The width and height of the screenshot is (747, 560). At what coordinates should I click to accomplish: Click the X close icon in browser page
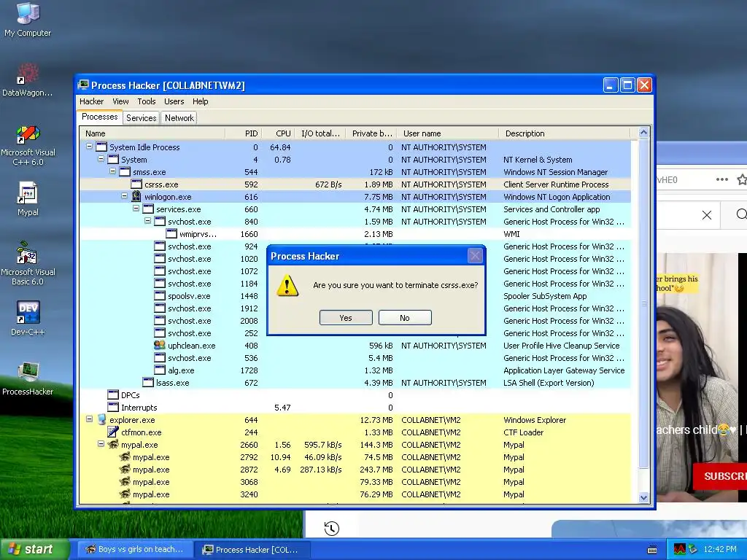click(x=707, y=215)
